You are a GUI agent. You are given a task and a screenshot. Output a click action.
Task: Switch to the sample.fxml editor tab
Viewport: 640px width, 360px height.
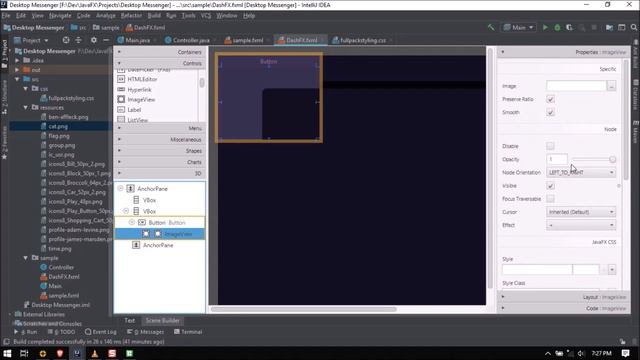tap(247, 40)
